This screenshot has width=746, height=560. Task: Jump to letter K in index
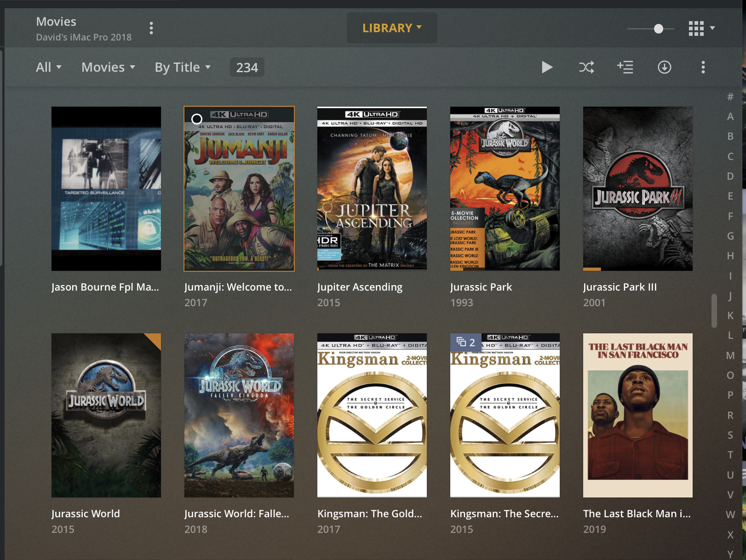(x=730, y=315)
